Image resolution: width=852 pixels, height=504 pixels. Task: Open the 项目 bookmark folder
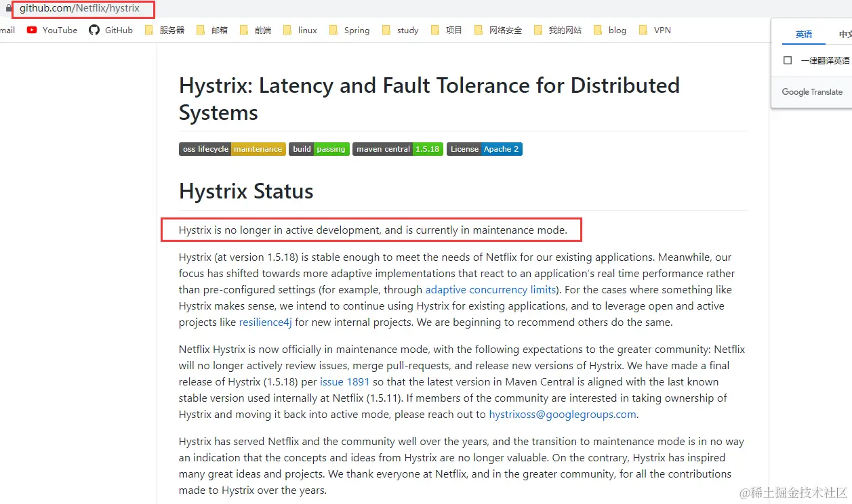pyautogui.click(x=447, y=30)
